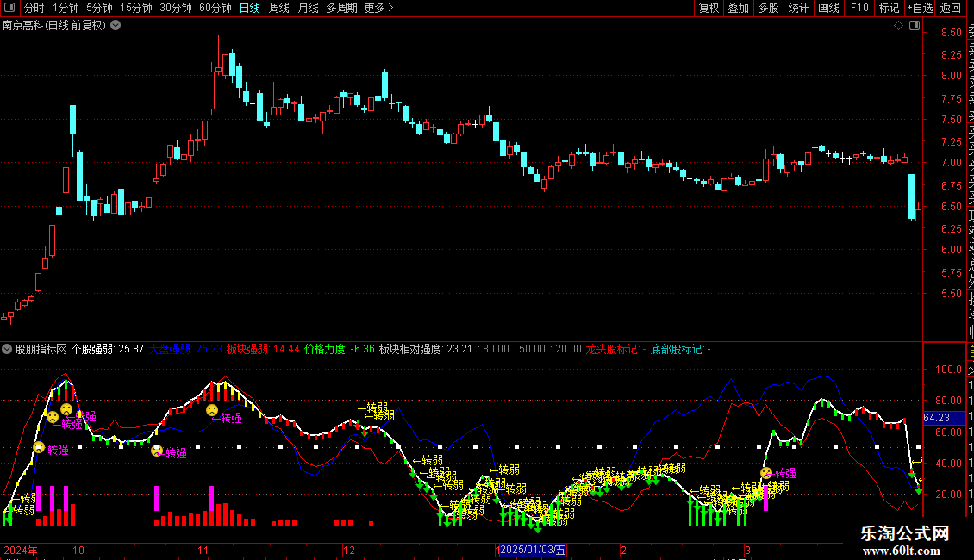Click the 板块强弱: 14.44 label
The width and height of the screenshot is (974, 560).
[263, 349]
